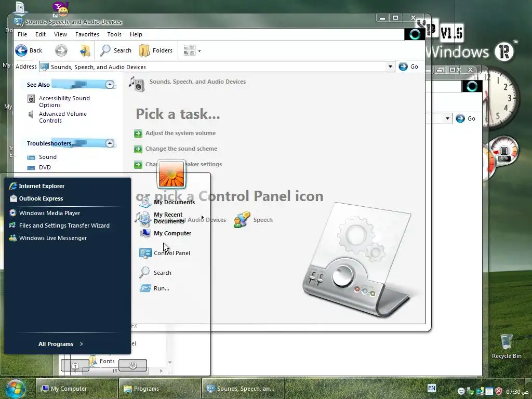
Task: Open the Sound troubleshooter
Action: [x=48, y=157]
